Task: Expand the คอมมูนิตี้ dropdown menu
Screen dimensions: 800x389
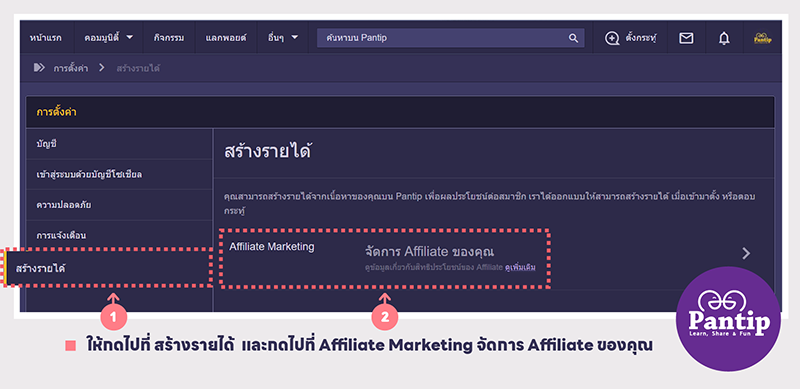Action: 109,38
